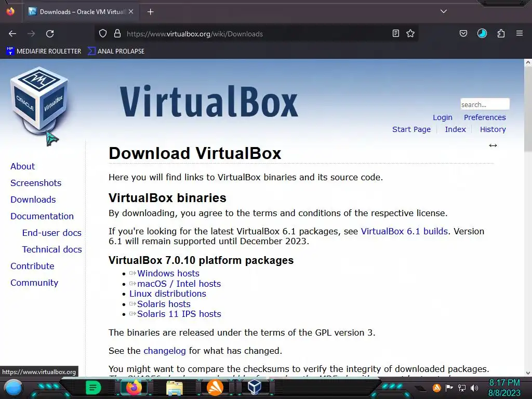Bookmark this page with the star icon

coord(410,34)
